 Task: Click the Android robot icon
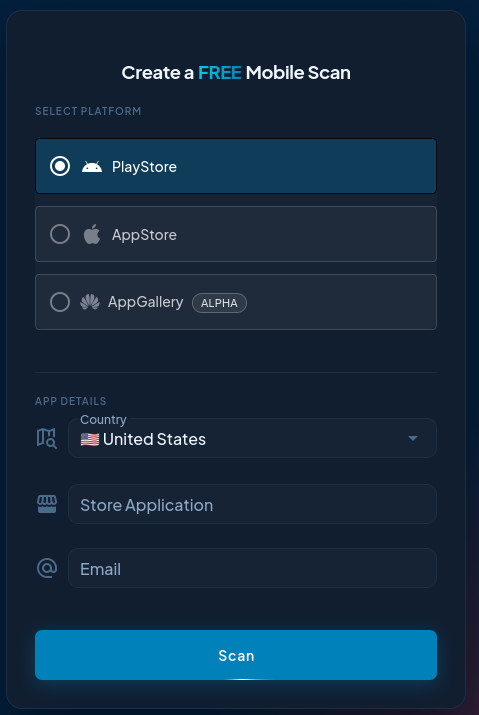[92, 166]
